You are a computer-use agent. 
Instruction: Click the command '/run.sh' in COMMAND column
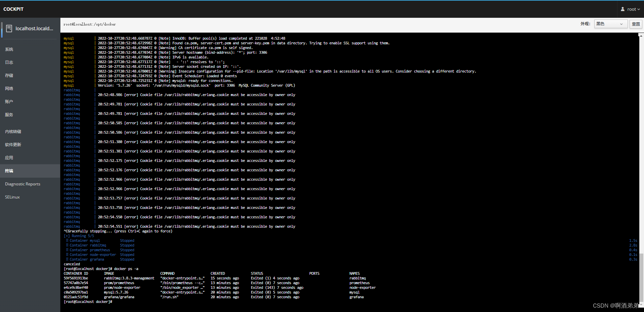point(169,297)
